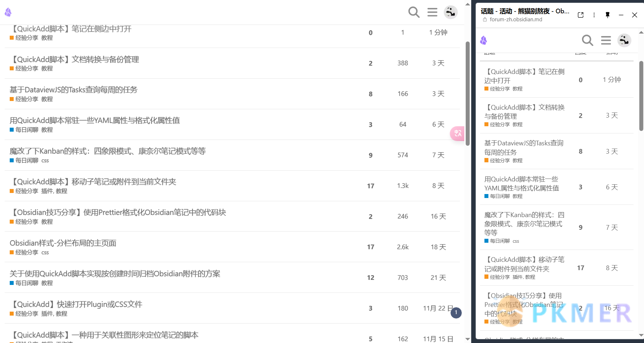Viewport: 644px width, 343px height.
Task: Click the lock icon beside forum-zh.obsidian.md
Action: coord(485,19)
